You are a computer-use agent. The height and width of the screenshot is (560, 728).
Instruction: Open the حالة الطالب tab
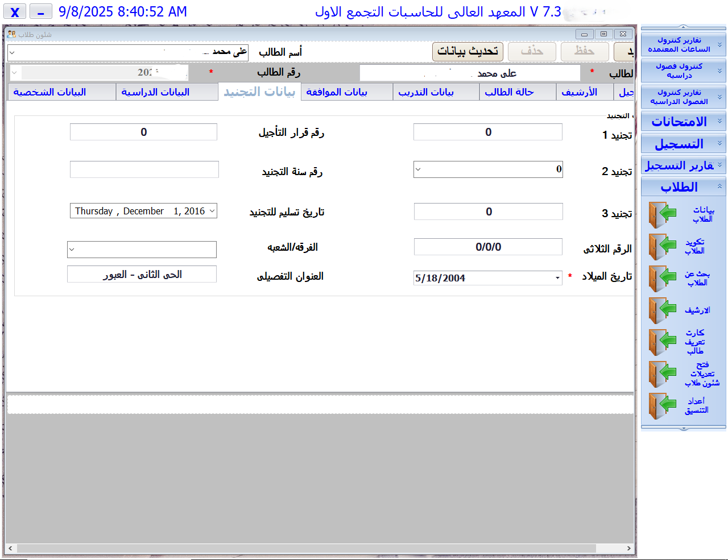[517, 91]
